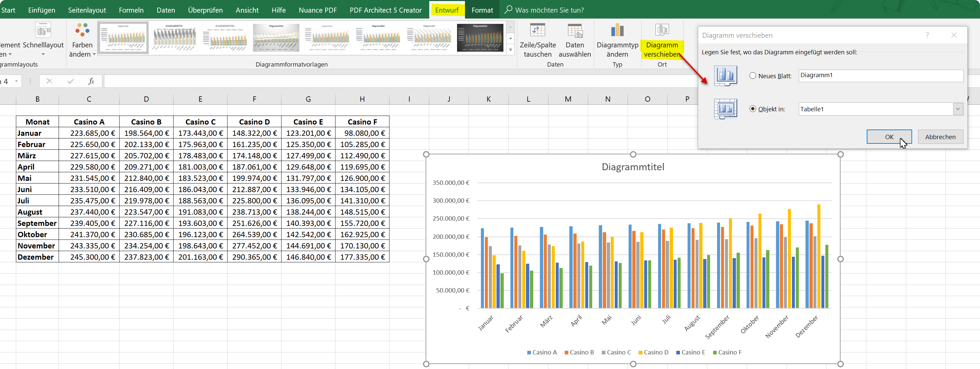Expand the Tabelle1 sheet dropdown

point(957,109)
